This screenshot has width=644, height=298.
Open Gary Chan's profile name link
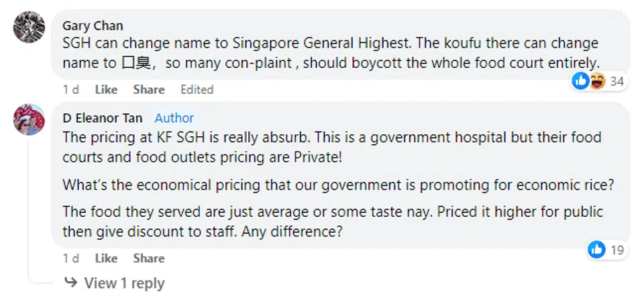93,26
